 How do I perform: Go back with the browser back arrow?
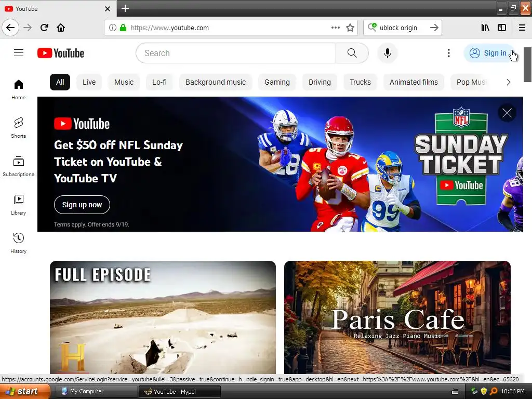coord(10,28)
